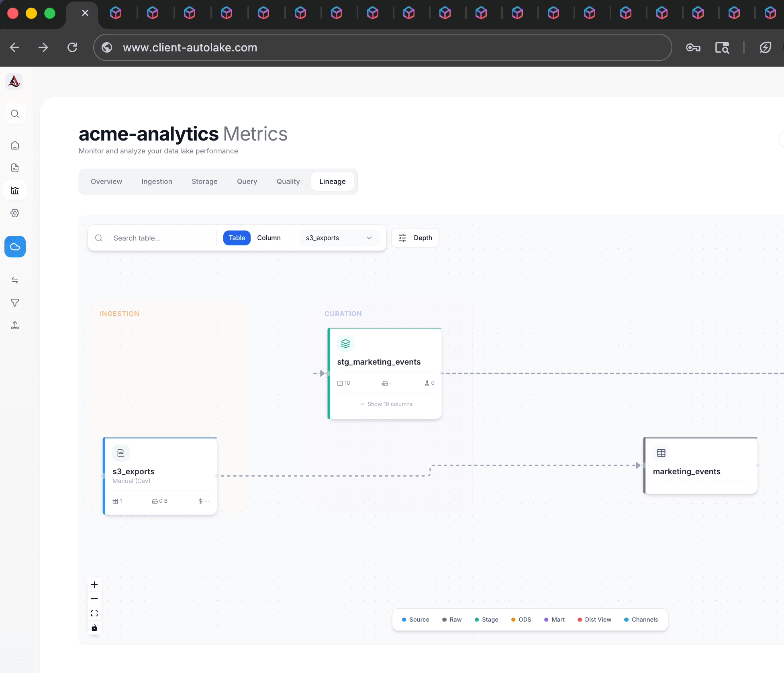Open the filter funnel tool in sidebar
784x673 pixels.
(x=15, y=302)
